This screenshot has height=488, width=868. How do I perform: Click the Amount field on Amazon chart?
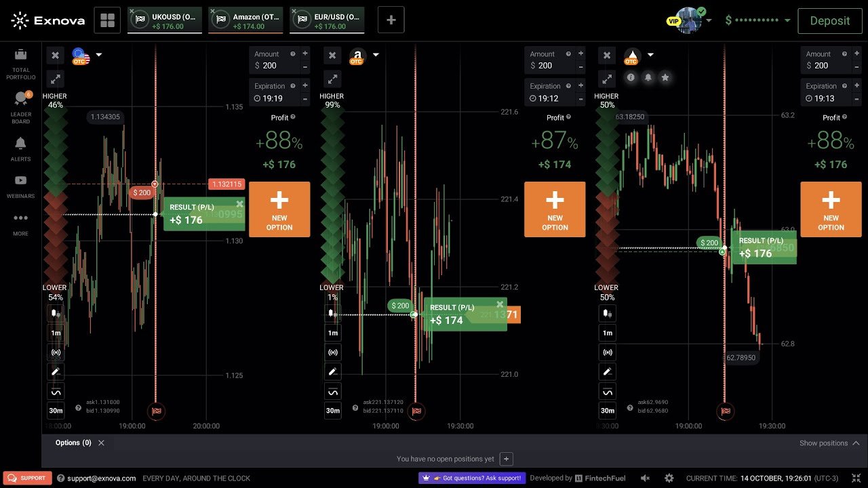[x=548, y=65]
